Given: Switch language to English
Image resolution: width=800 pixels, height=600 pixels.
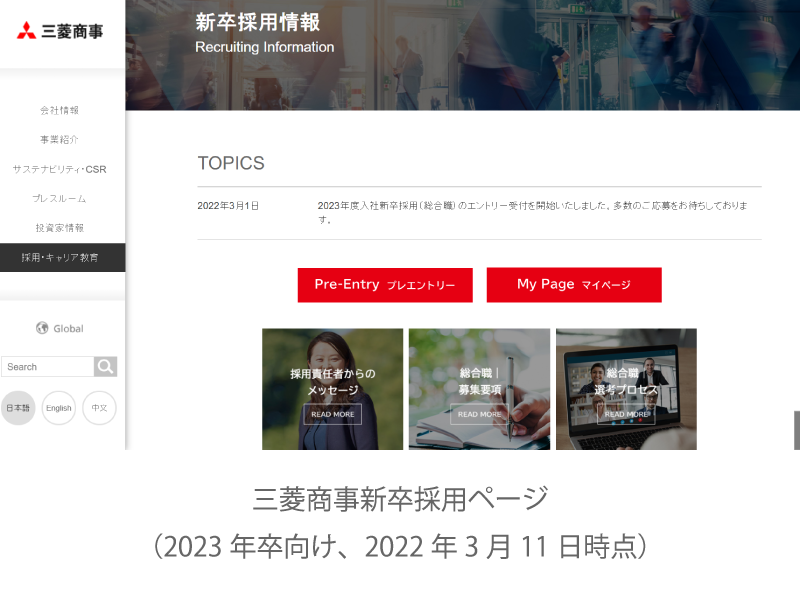Looking at the screenshot, I should pyautogui.click(x=59, y=408).
